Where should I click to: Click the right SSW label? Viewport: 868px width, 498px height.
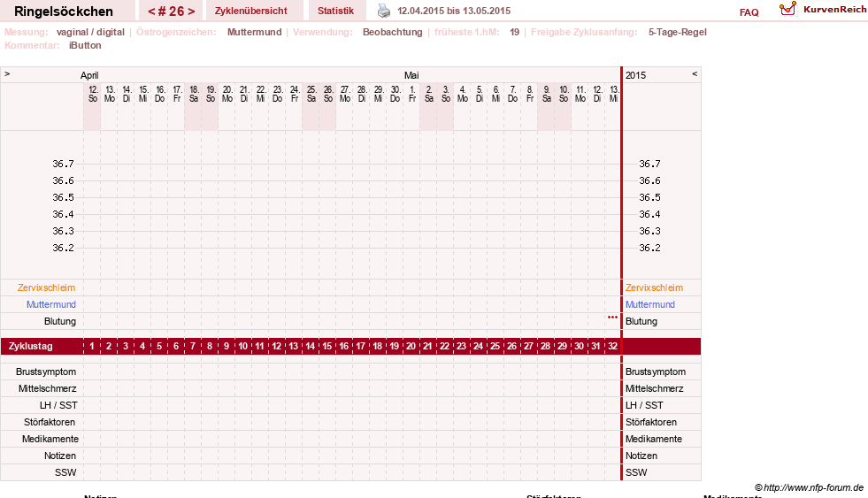click(636, 472)
